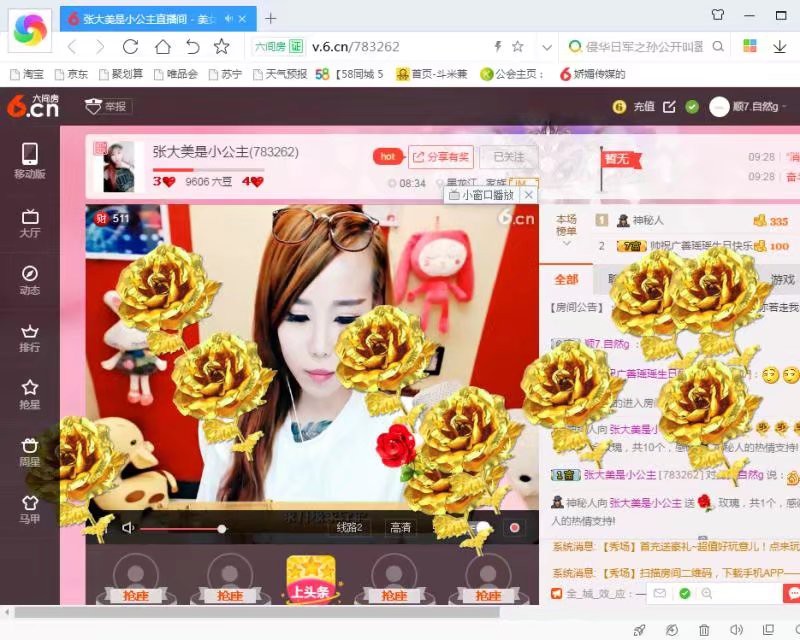Click 小窗口播放 small window play
This screenshot has width=800, height=640.
[x=482, y=195]
